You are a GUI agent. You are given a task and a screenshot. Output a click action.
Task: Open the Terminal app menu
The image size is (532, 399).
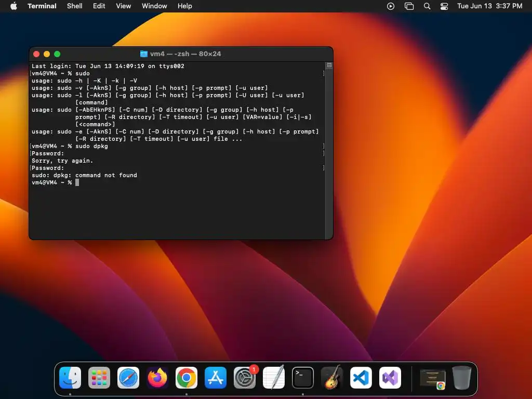42,6
